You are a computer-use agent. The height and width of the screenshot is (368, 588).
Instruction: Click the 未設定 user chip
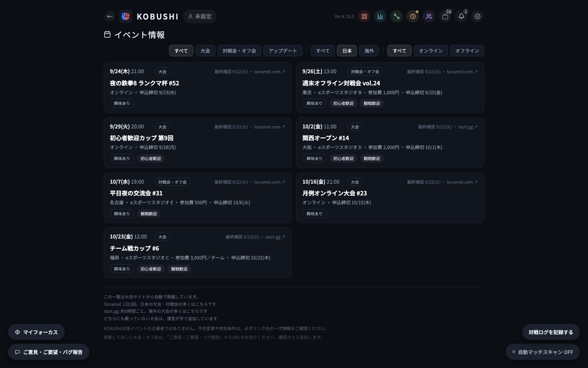[x=200, y=16]
